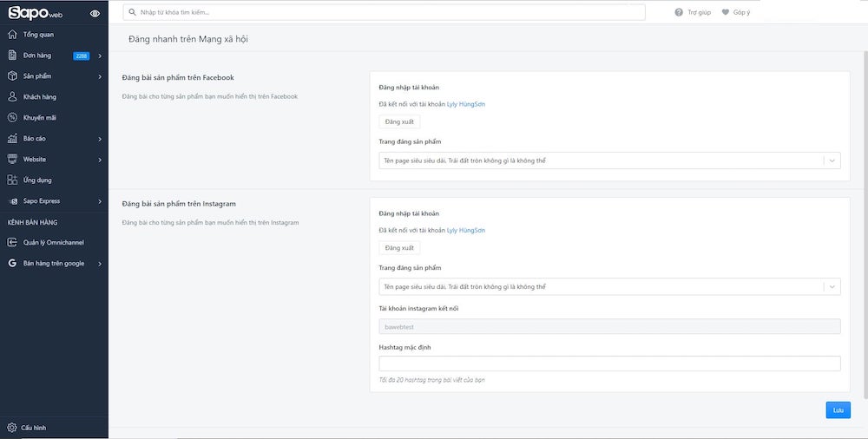Screen dimensions: 868x439
Task: Click the Trợ giúp help icon
Action: tap(679, 12)
